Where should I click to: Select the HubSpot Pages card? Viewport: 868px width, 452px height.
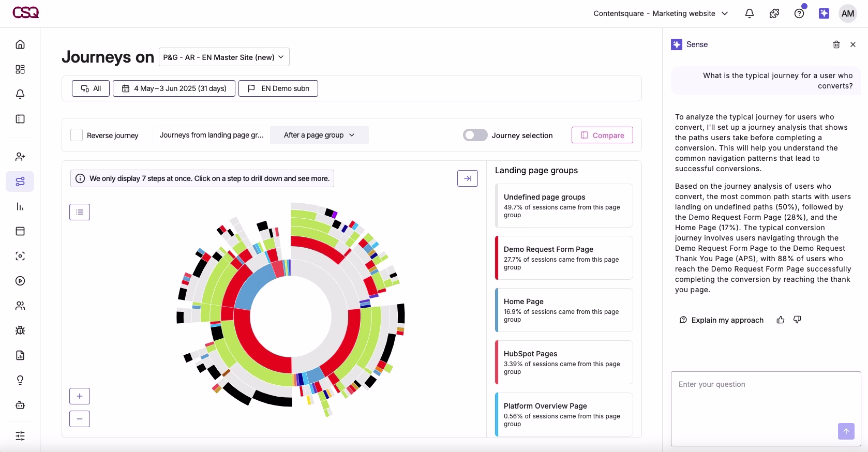[564, 363]
